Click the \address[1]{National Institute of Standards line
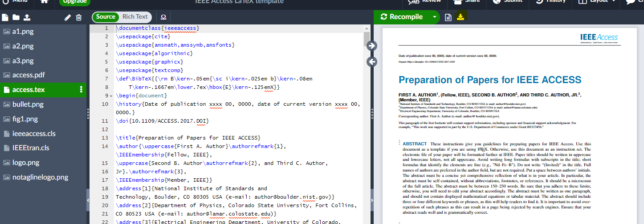This screenshot has width=644, height=224. pos(192,188)
